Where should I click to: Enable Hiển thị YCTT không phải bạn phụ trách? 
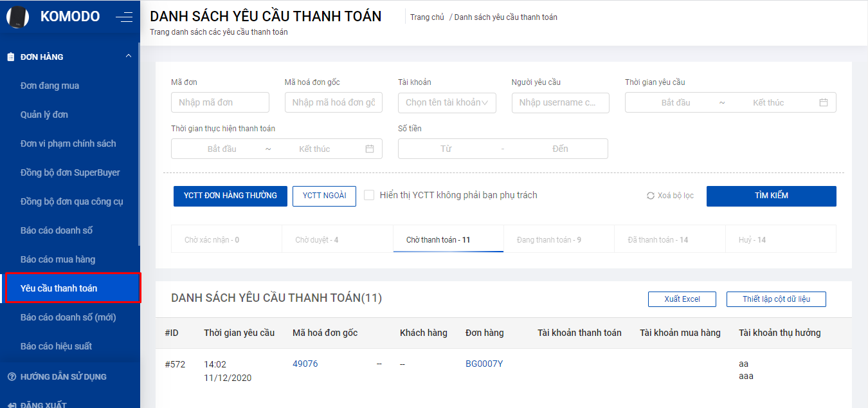(369, 195)
